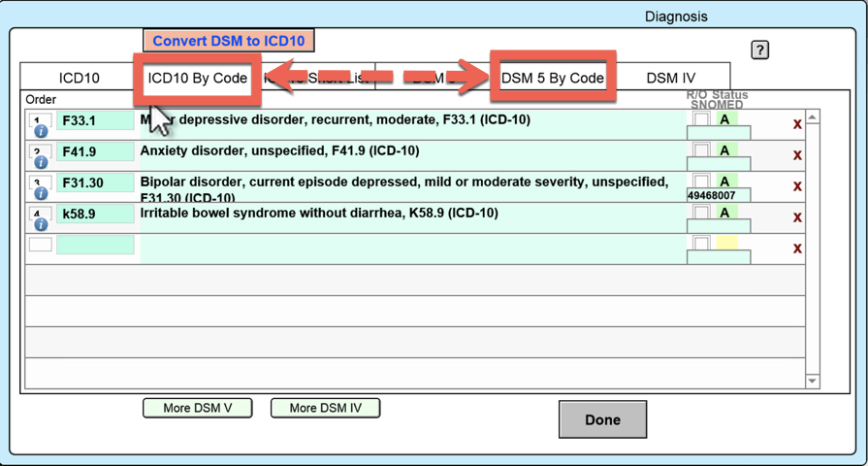Open info icon for diagnosis F41.9

41,162
